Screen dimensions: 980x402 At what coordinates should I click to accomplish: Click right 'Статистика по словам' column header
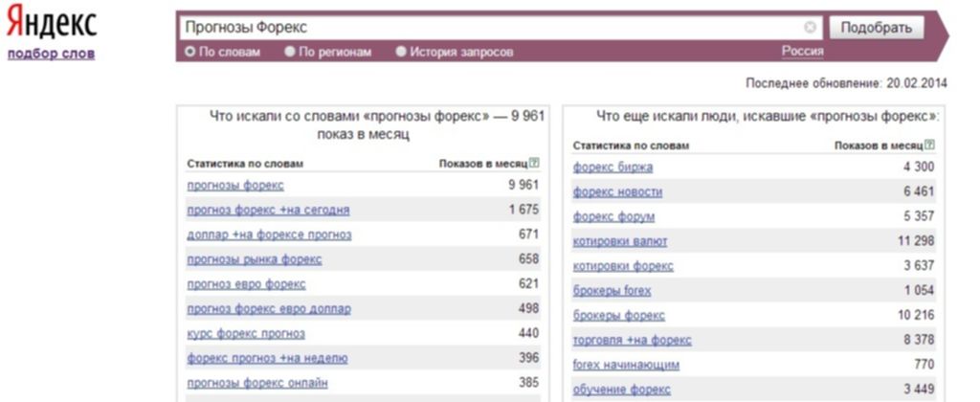point(632,145)
